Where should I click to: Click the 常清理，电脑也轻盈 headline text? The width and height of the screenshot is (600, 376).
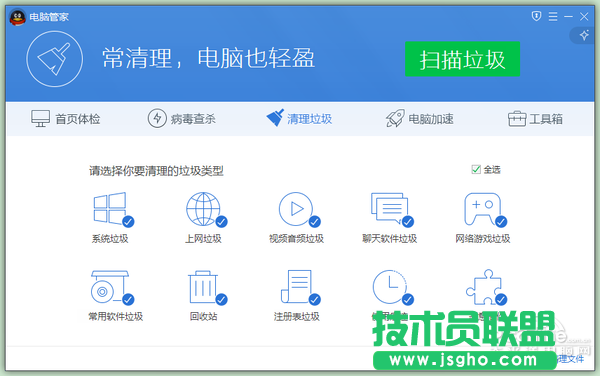coord(209,59)
